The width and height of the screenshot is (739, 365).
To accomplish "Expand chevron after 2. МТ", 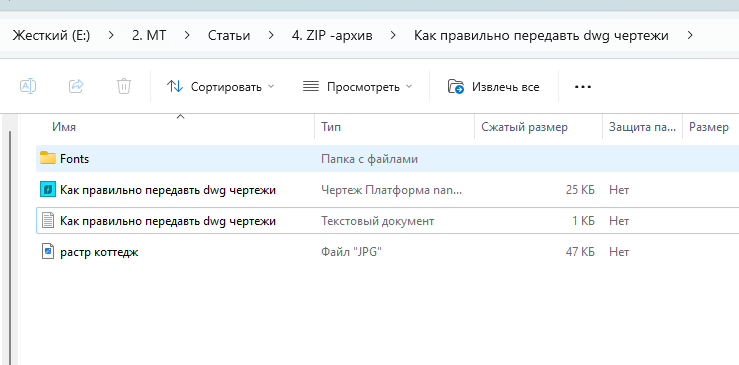I will click(x=187, y=35).
